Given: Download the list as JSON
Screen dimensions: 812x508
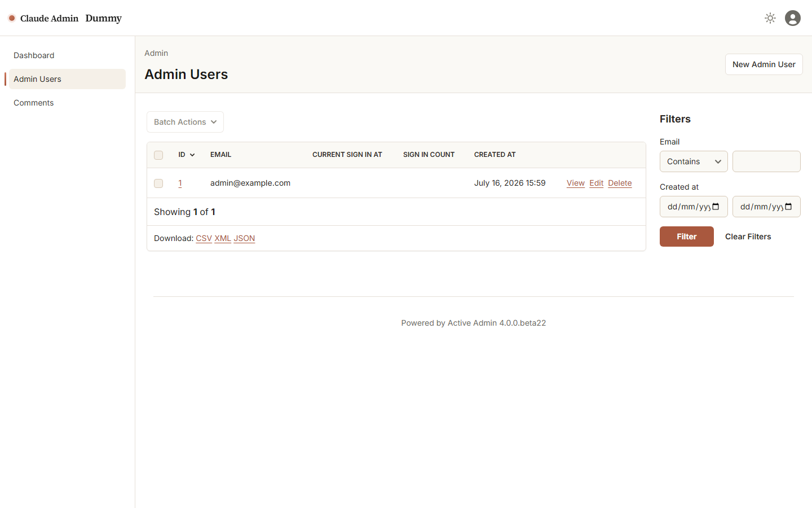Looking at the screenshot, I should click(244, 238).
